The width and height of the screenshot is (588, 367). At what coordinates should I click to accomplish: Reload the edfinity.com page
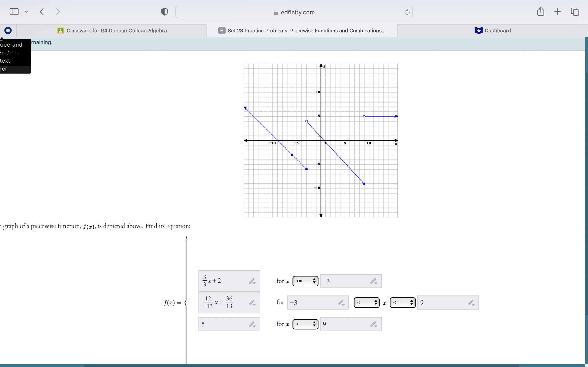pyautogui.click(x=407, y=12)
